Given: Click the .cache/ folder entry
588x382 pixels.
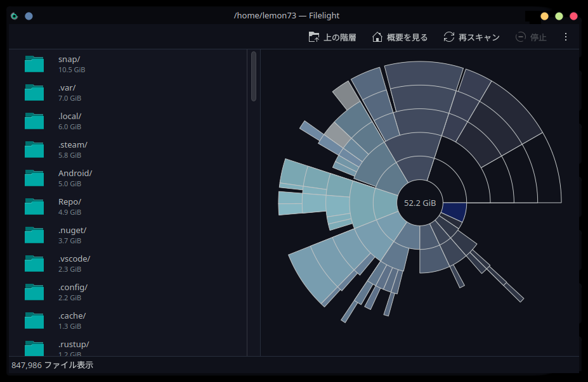Looking at the screenshot, I should pyautogui.click(x=72, y=321).
